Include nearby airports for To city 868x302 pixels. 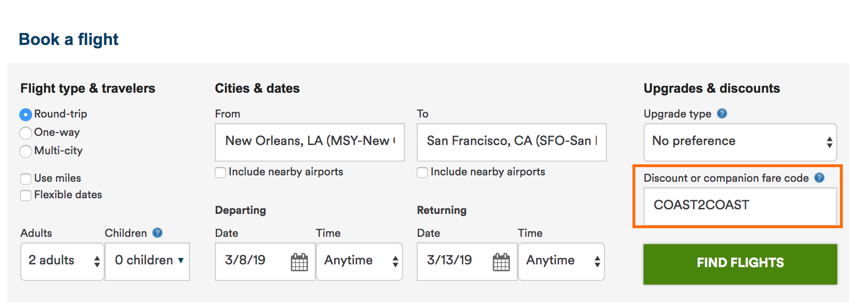[422, 172]
